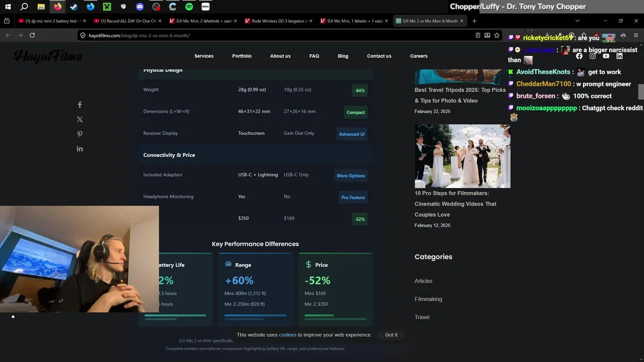Open the Portfolio nav link

[x=242, y=56]
